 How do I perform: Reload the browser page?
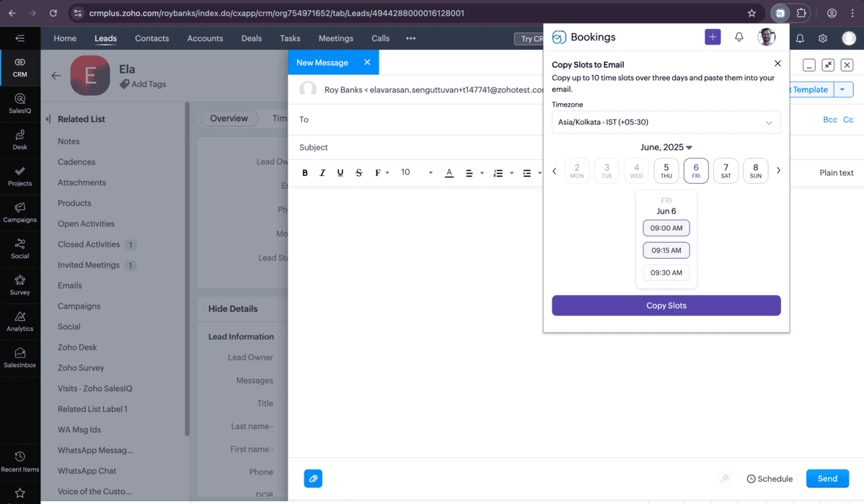[x=53, y=13]
